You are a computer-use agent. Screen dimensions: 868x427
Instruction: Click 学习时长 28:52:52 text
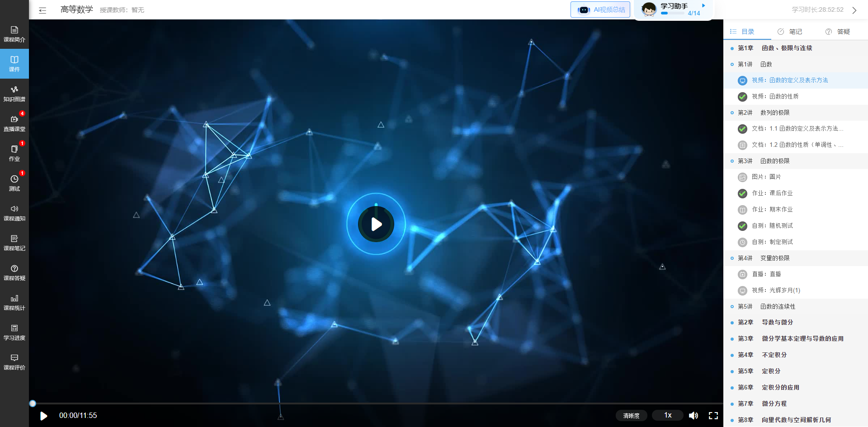pos(817,9)
